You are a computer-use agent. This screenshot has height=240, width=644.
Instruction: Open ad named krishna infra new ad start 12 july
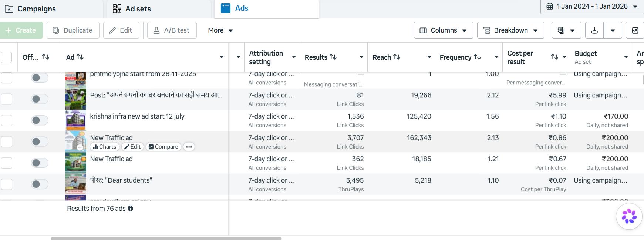137,116
